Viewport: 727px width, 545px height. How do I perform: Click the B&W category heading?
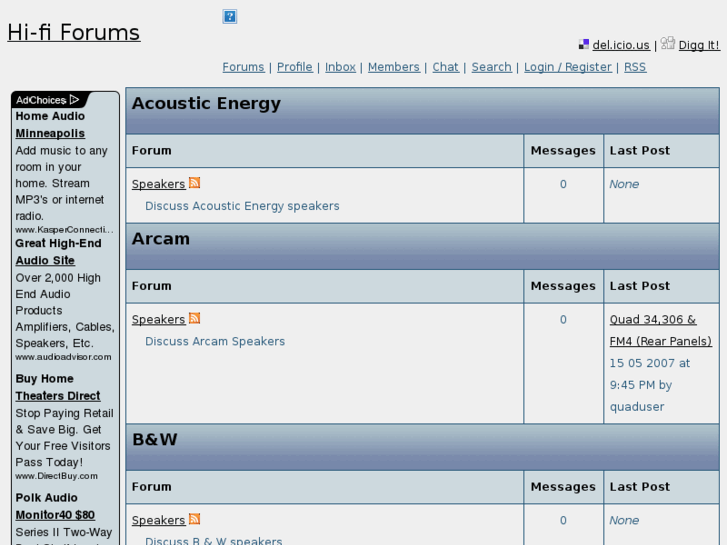coord(155,440)
